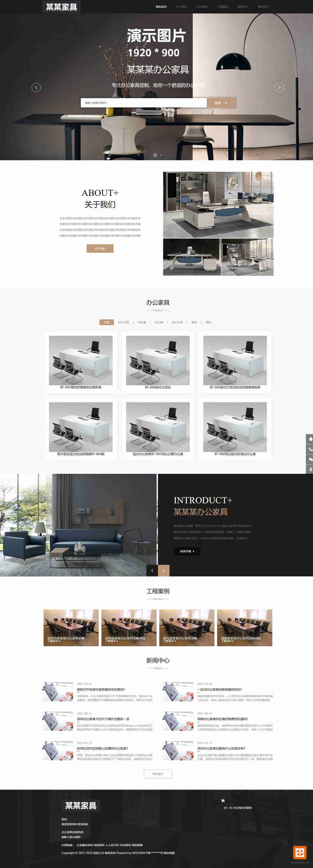The height and width of the screenshot is (868, 313).
Task: Select the 办公椅 product category tab
Action: [x=159, y=322]
